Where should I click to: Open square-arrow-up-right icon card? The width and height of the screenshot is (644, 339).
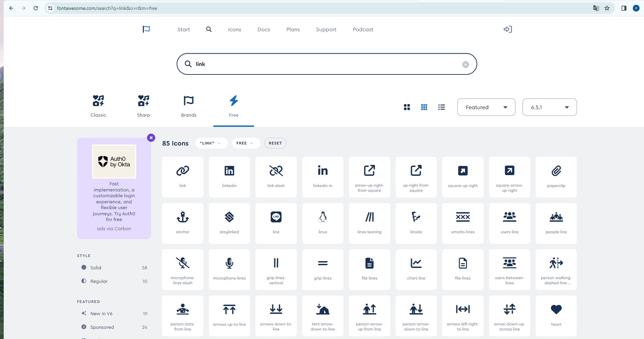[509, 177]
